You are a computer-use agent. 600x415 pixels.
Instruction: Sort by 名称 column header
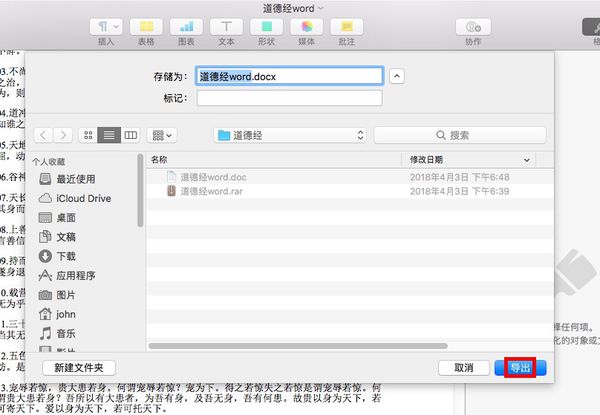(274, 159)
